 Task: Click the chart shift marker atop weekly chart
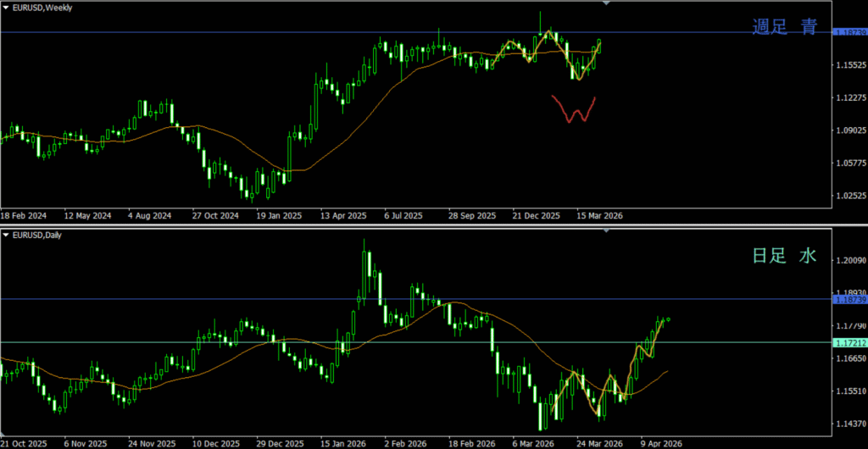(x=605, y=4)
